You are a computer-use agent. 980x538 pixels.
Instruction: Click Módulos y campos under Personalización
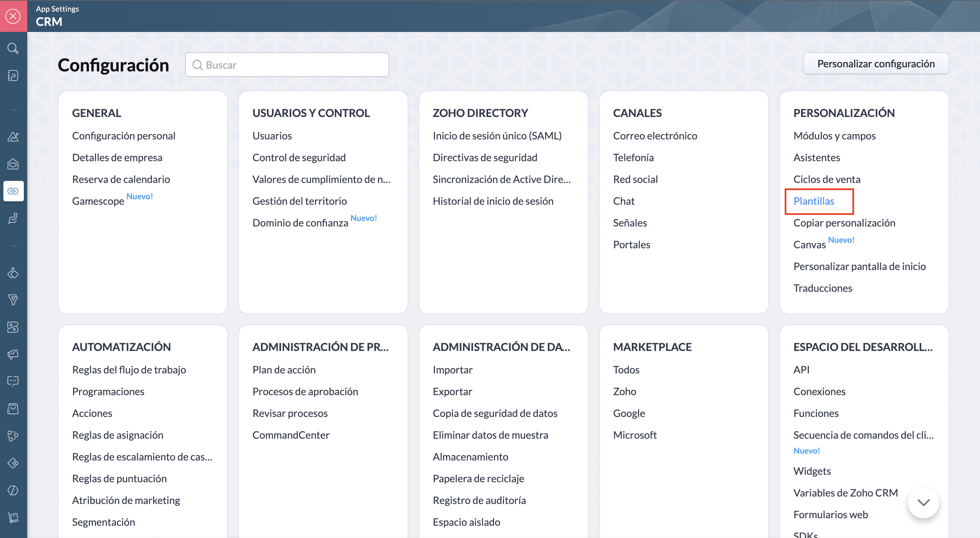click(834, 135)
